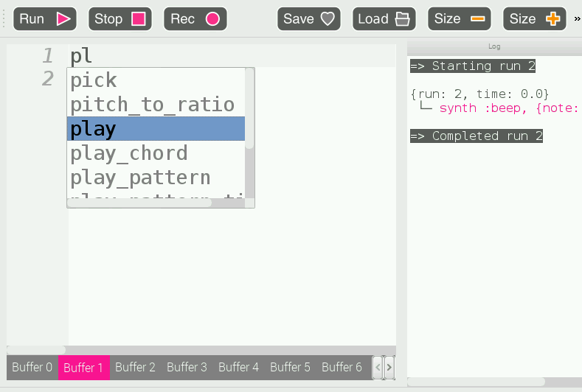Select 'pitch_to_ratio' autocomplete suggestion
The image size is (582, 392).
tap(152, 105)
